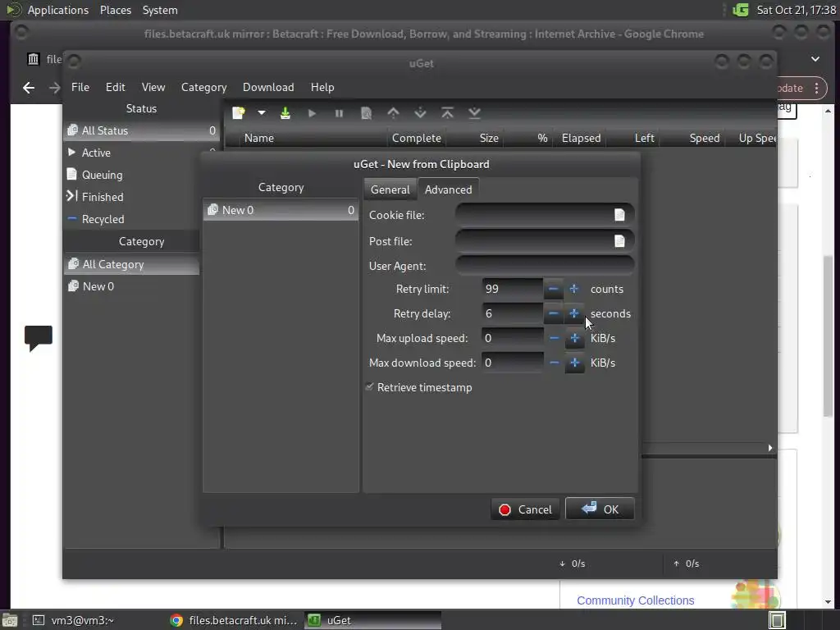This screenshot has width=840, height=630.
Task: Click the new download toolbar icon
Action: (x=239, y=113)
